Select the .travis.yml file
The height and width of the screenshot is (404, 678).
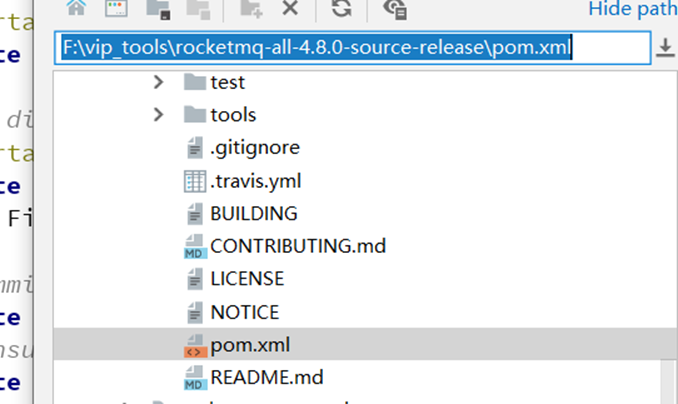[255, 181]
